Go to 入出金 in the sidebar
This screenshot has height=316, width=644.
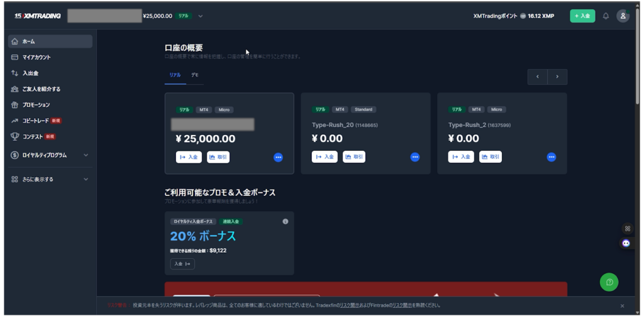pyautogui.click(x=31, y=73)
